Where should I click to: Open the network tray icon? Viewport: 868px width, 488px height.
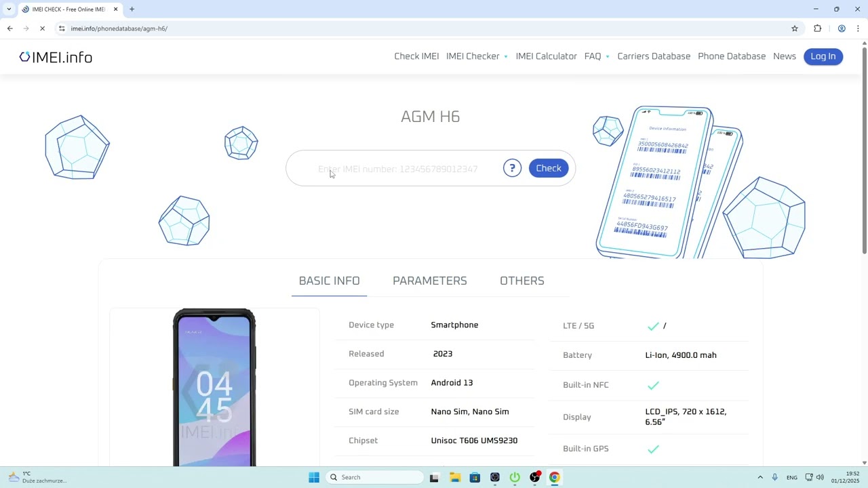tap(809, 477)
